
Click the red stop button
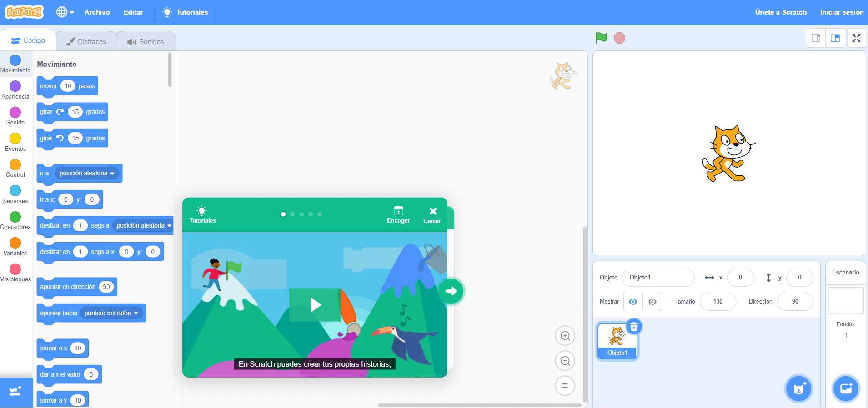click(619, 38)
